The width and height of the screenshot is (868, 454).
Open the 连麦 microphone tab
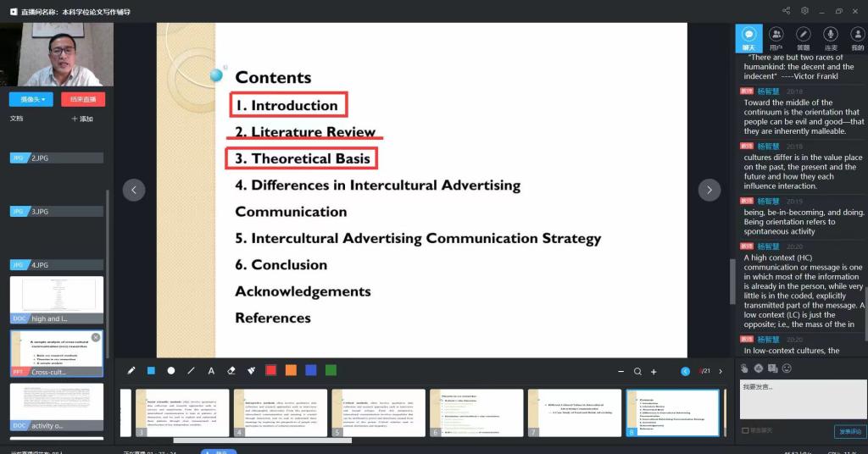tap(830, 38)
